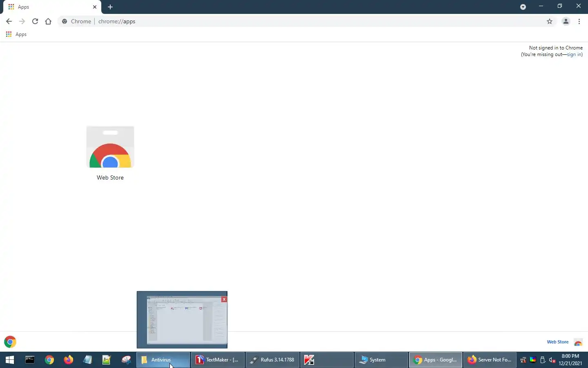The height and width of the screenshot is (368, 588).
Task: Minimize the Chrome window
Action: point(541,6)
